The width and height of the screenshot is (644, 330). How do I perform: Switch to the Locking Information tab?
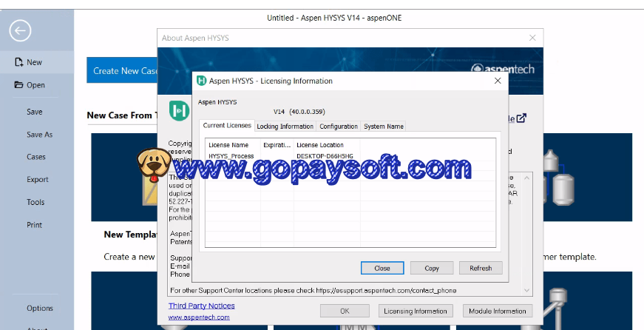[x=285, y=127]
